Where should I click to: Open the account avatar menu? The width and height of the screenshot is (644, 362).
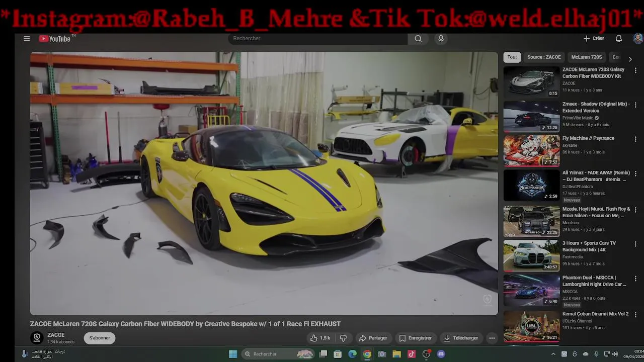637,39
